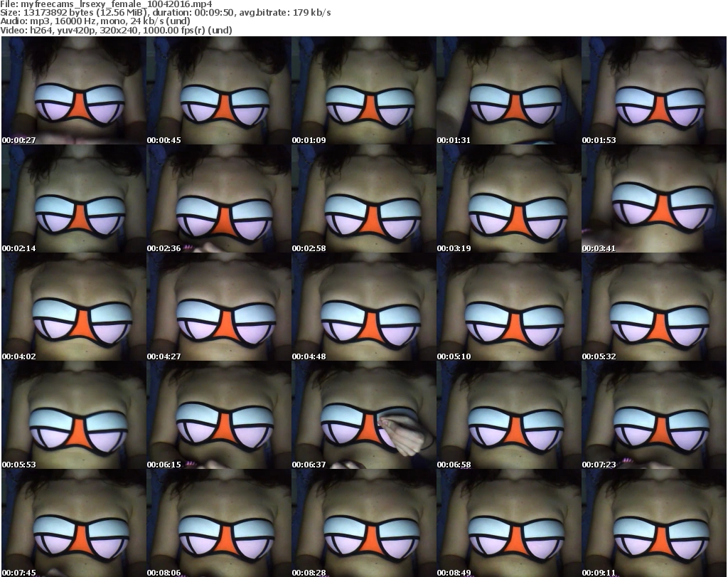The width and height of the screenshot is (728, 577).
Task: Open the thumbnail stamped 00:02:58
Action: click(363, 198)
